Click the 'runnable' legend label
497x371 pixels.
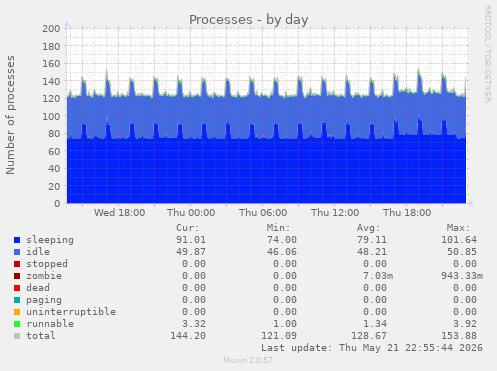point(50,324)
